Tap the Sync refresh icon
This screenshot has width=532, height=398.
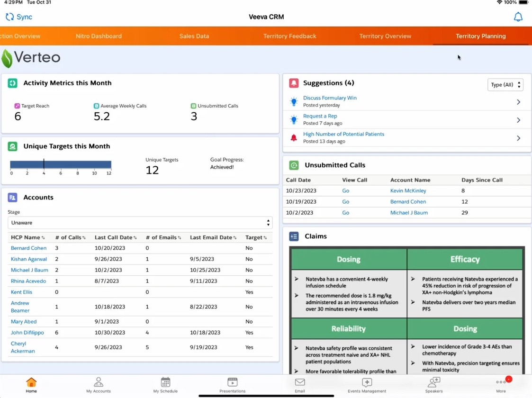9,17
